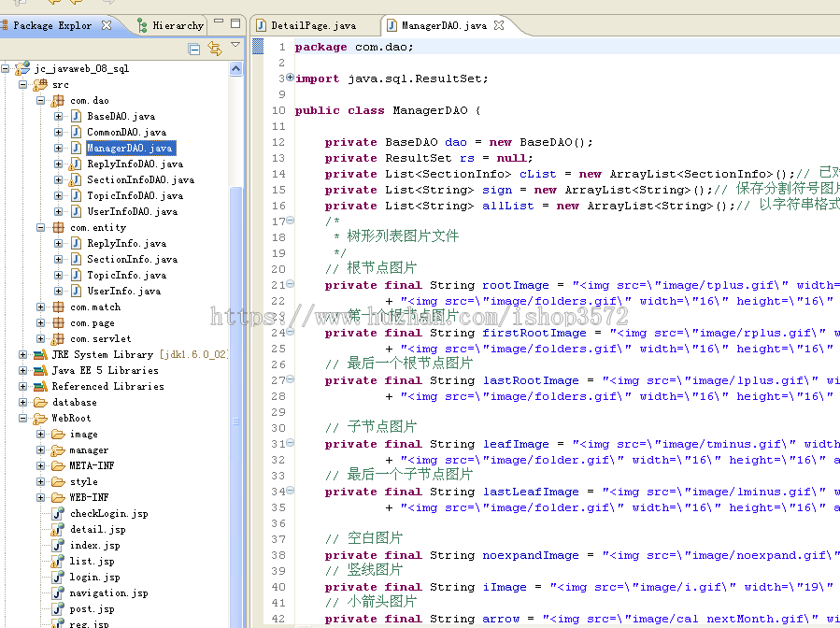Expand the com.page package

point(41,322)
